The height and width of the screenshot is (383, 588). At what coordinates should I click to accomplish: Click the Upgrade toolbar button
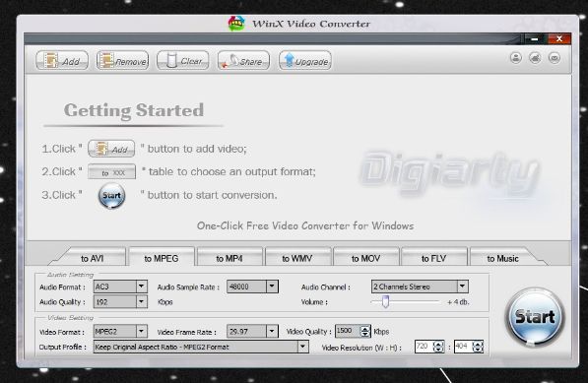[x=305, y=60]
